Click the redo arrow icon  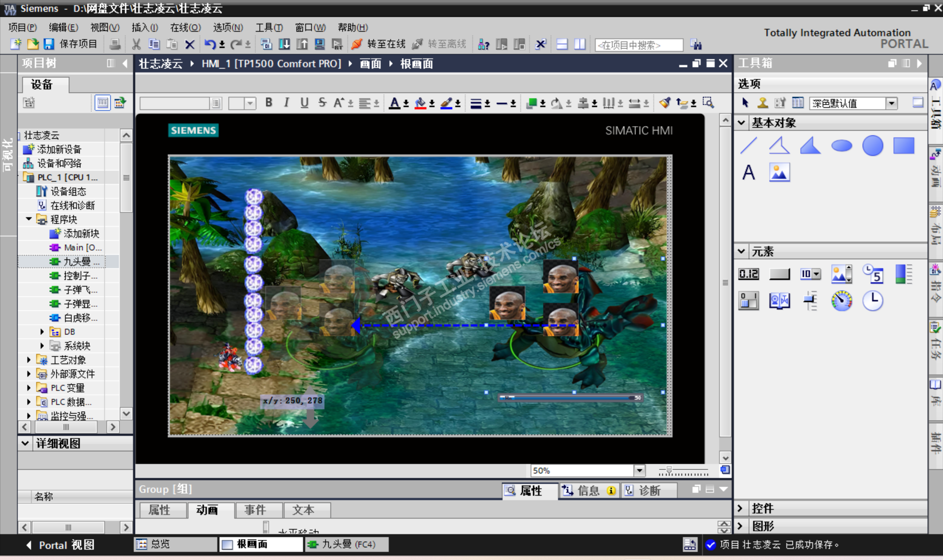[236, 44]
